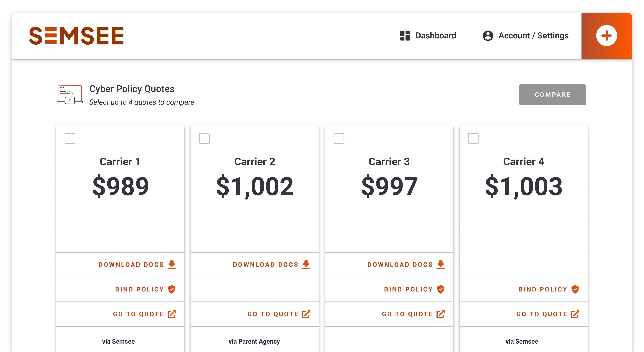Click the Semsee logo

point(77,36)
